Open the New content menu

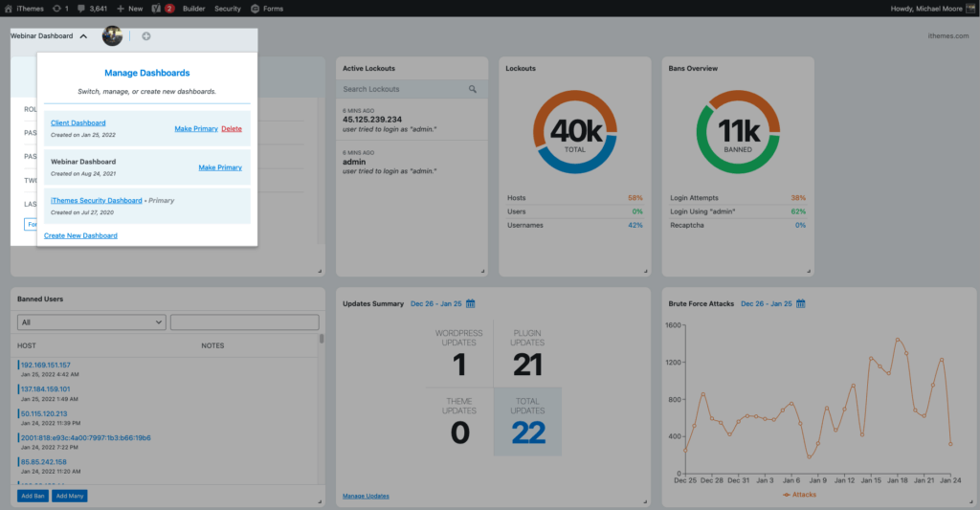129,8
